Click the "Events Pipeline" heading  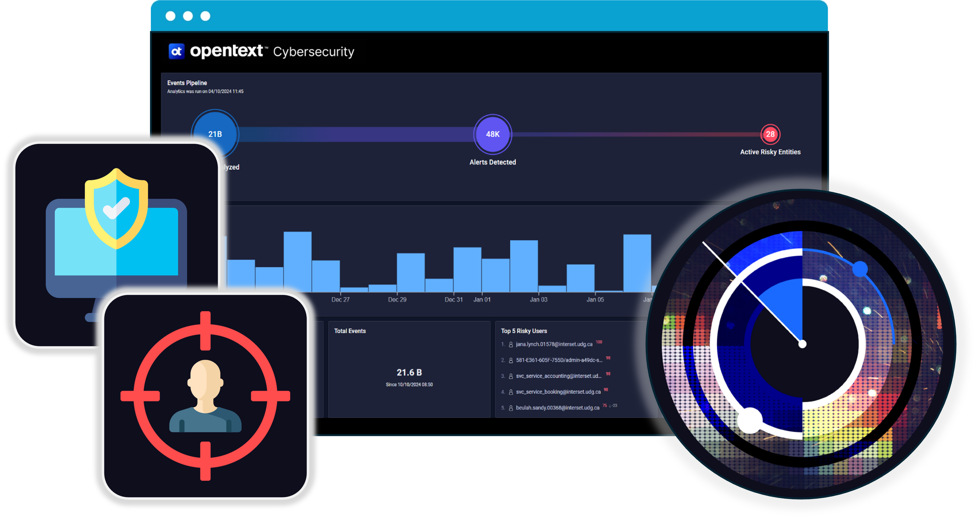coord(187,83)
